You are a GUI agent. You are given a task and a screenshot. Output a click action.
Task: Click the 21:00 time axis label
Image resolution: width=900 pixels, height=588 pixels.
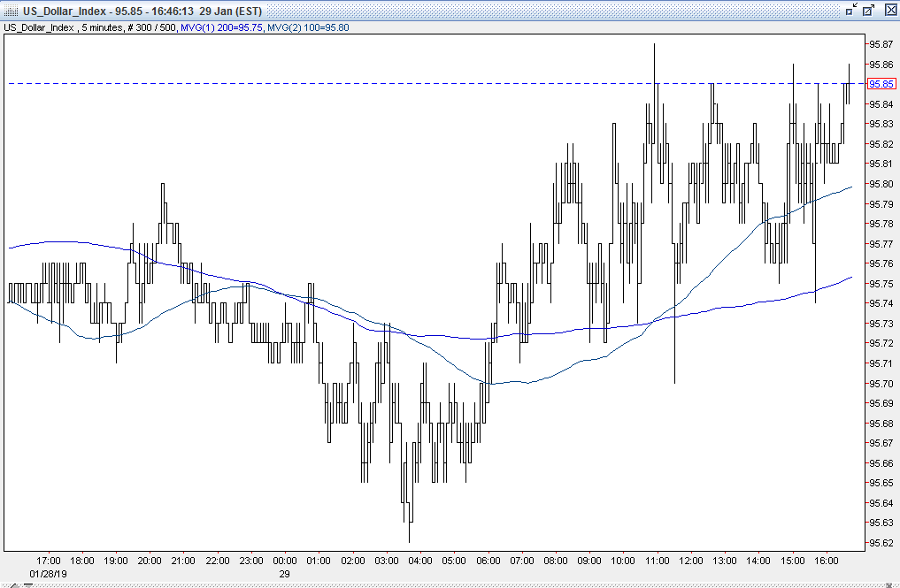(184, 561)
